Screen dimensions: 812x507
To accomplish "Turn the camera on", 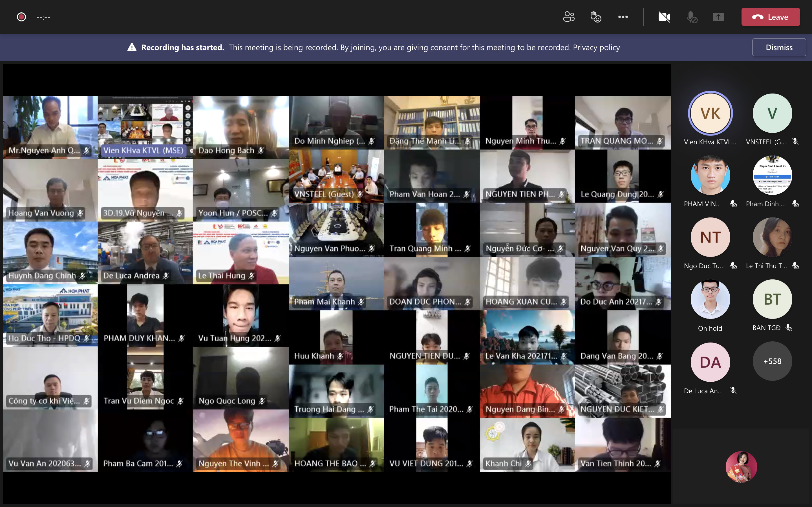I will [x=664, y=17].
